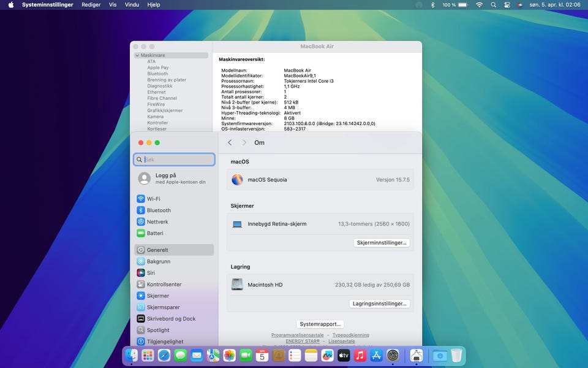This screenshot has height=368, width=588.
Task: Click System Information icon in Dock
Action: pyautogui.click(x=417, y=355)
